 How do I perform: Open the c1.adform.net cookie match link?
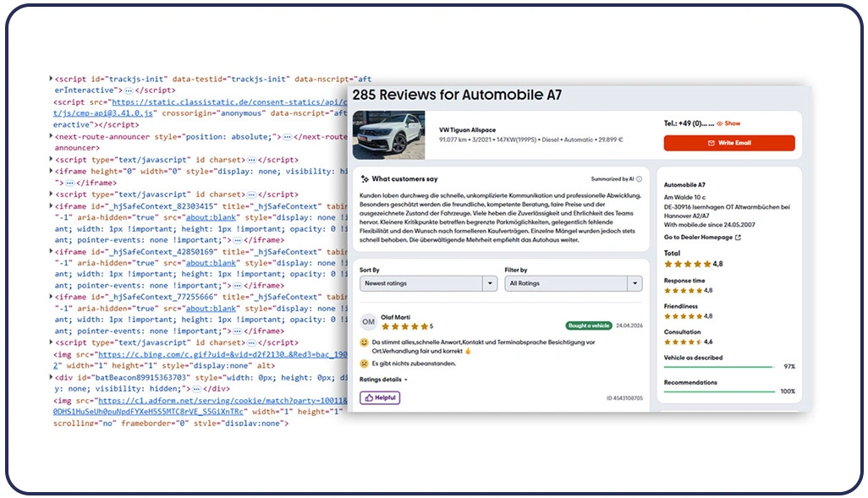pos(222,400)
